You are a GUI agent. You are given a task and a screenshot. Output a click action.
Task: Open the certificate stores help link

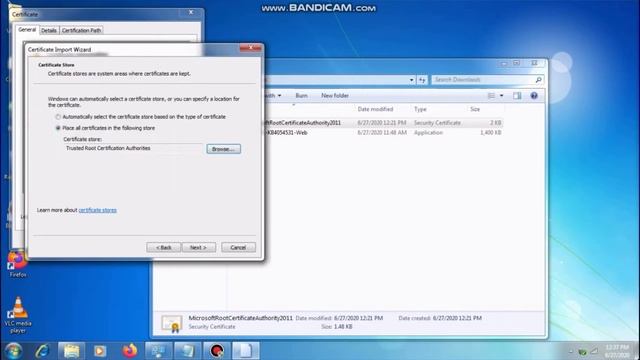(x=98, y=210)
